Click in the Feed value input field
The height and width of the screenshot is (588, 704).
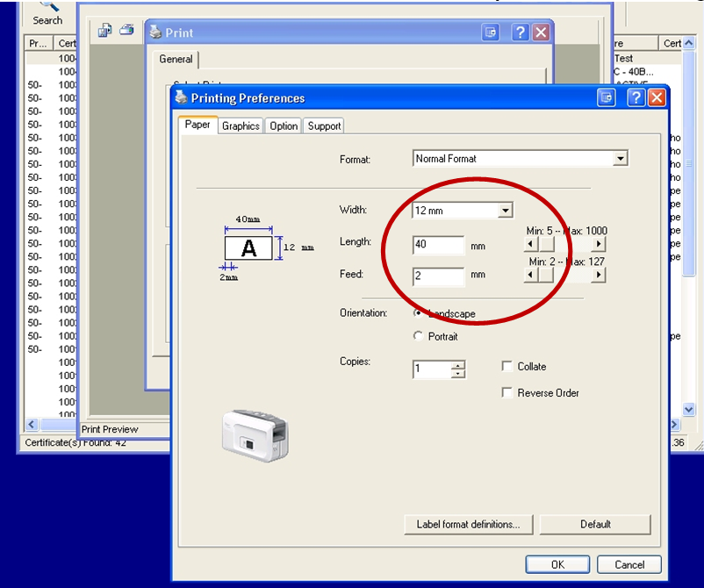(438, 277)
